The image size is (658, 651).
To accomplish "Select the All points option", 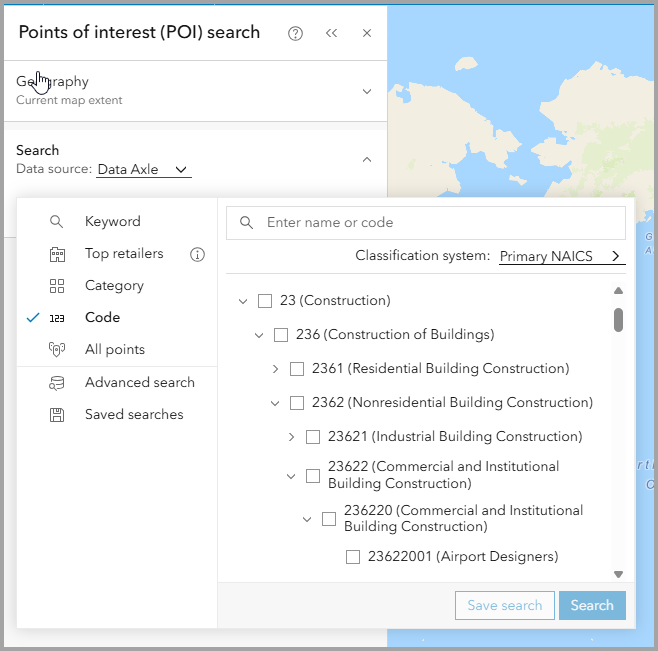I will pyautogui.click(x=114, y=350).
